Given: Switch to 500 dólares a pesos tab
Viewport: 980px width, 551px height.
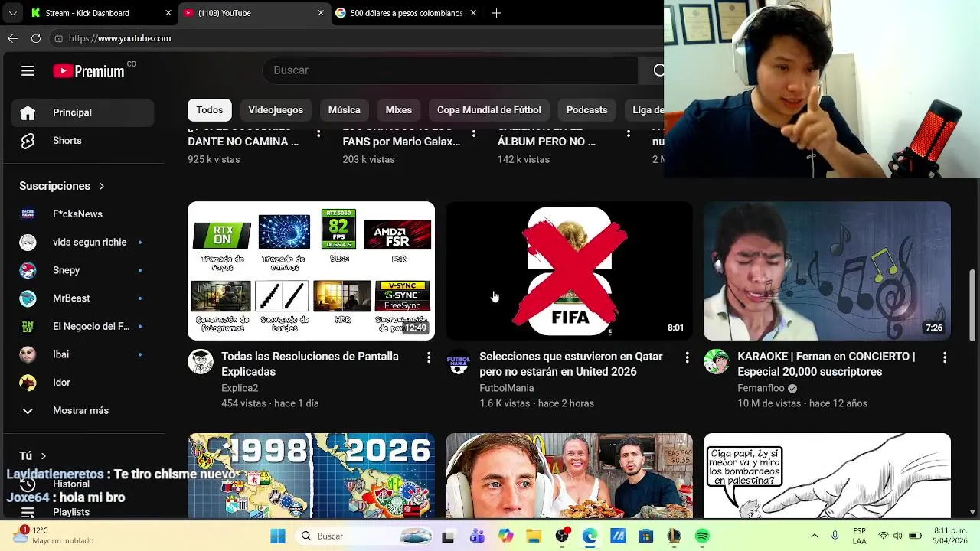Looking at the screenshot, I should pyautogui.click(x=406, y=13).
